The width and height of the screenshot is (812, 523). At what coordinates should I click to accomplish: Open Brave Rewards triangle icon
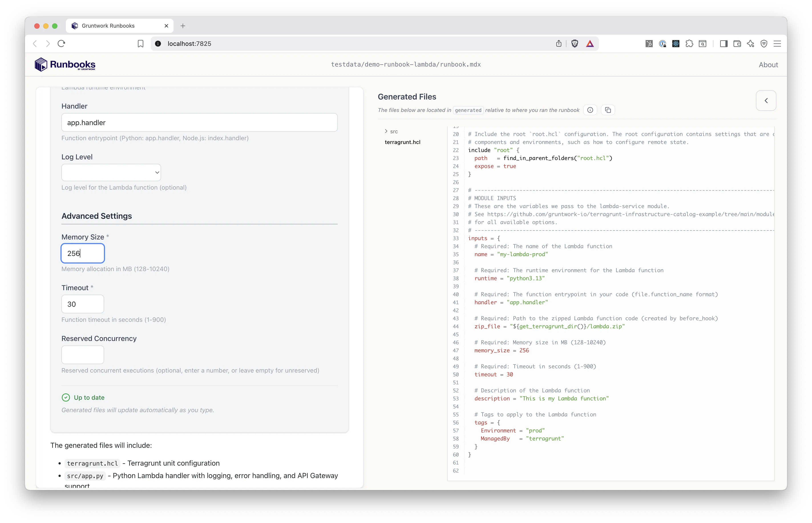(590, 43)
